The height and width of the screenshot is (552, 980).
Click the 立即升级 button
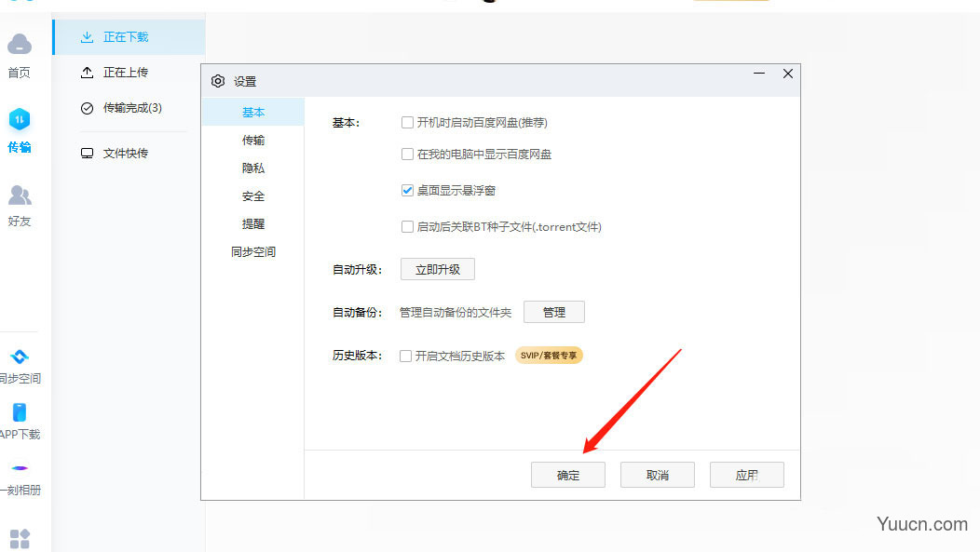[438, 269]
